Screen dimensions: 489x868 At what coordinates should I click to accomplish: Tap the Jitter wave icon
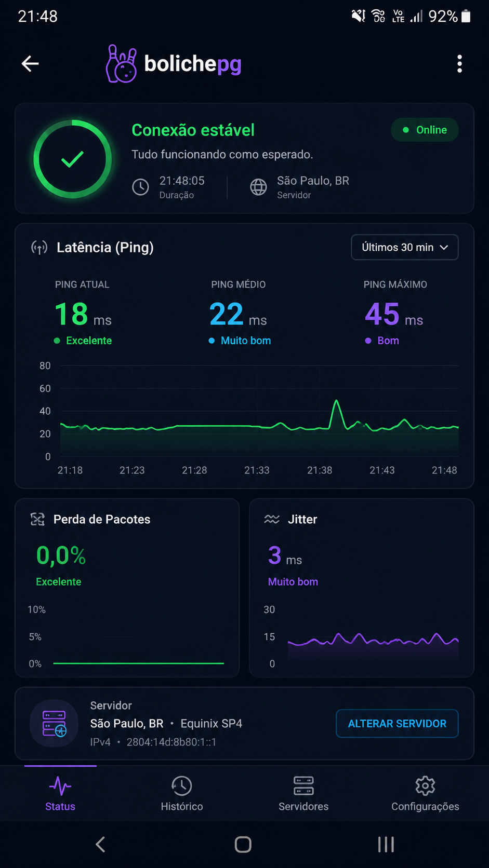[272, 519]
